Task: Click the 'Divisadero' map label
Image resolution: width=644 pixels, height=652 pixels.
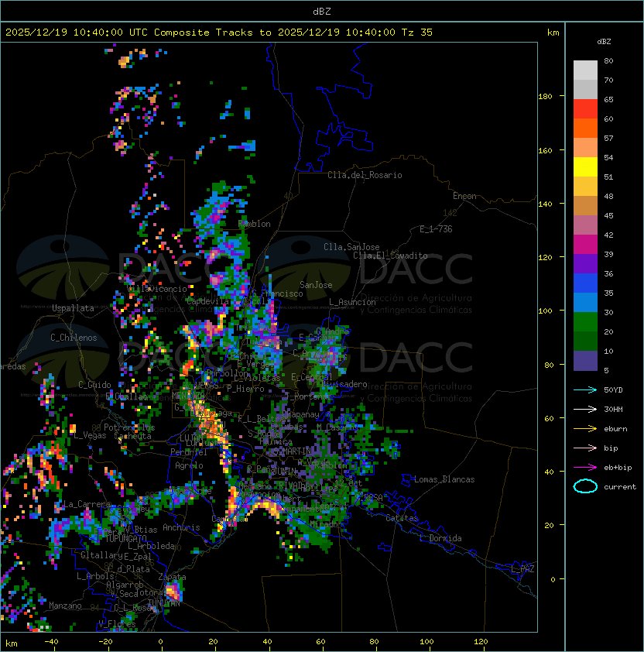Action: 344,384
